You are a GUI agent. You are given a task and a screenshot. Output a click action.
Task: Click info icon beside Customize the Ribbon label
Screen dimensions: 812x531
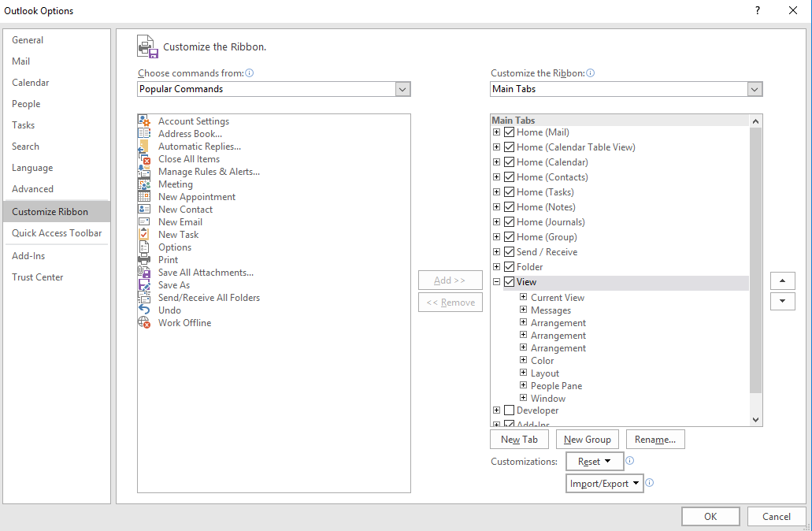591,73
